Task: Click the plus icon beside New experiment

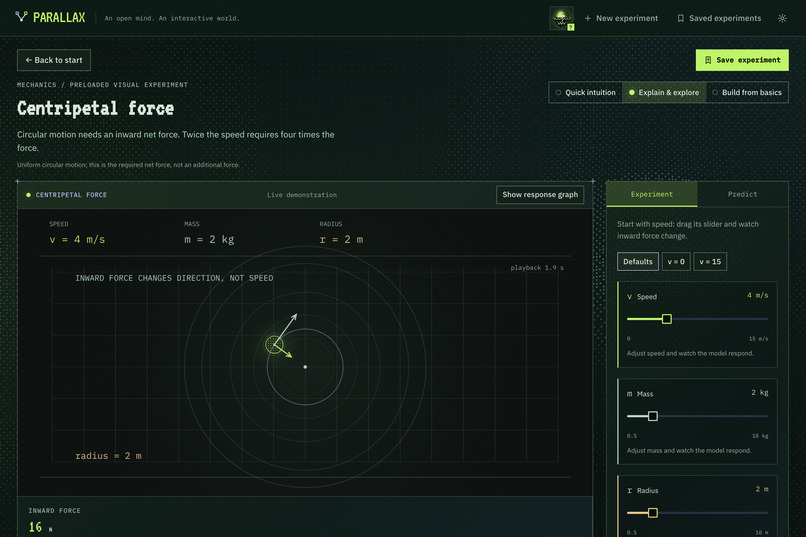Action: click(x=588, y=18)
